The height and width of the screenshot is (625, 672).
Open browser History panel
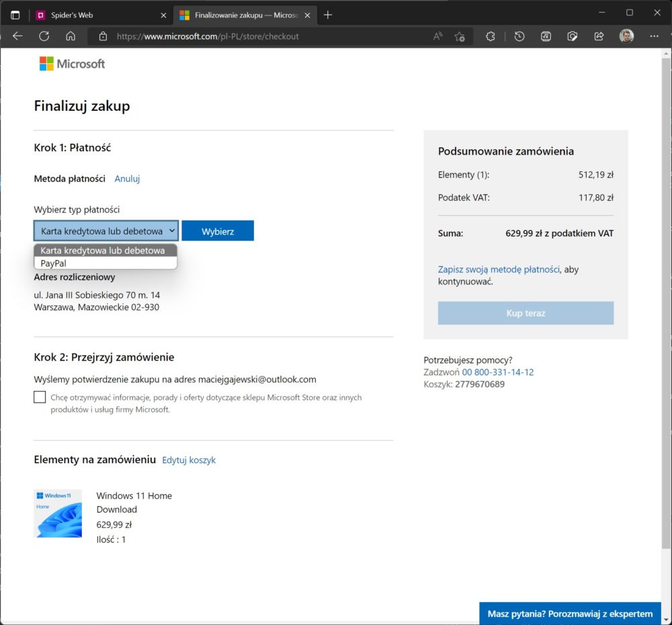point(519,36)
